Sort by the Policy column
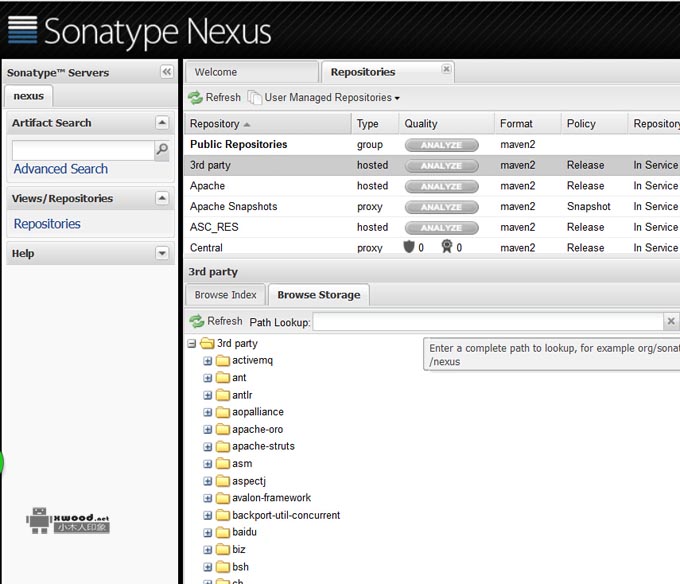This screenshot has height=584, width=680. 594,124
